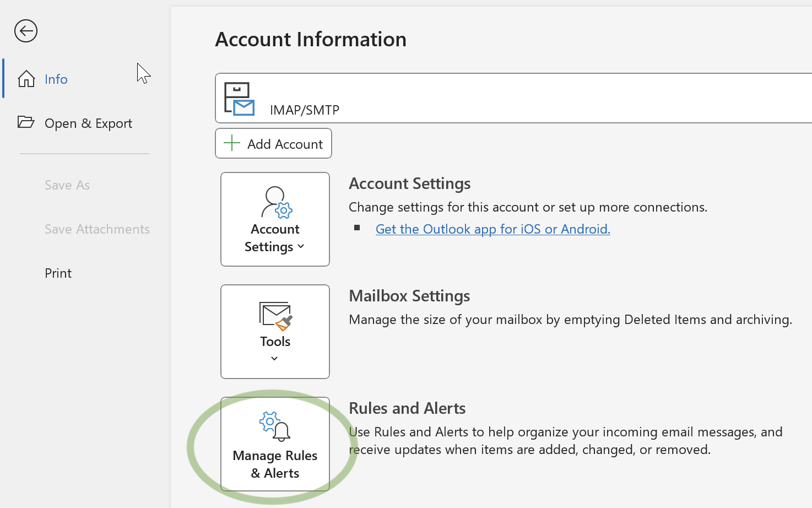Click the Manage Rules & Alerts gear-bell icon
Image resolution: width=812 pixels, height=508 pixels.
(x=275, y=426)
